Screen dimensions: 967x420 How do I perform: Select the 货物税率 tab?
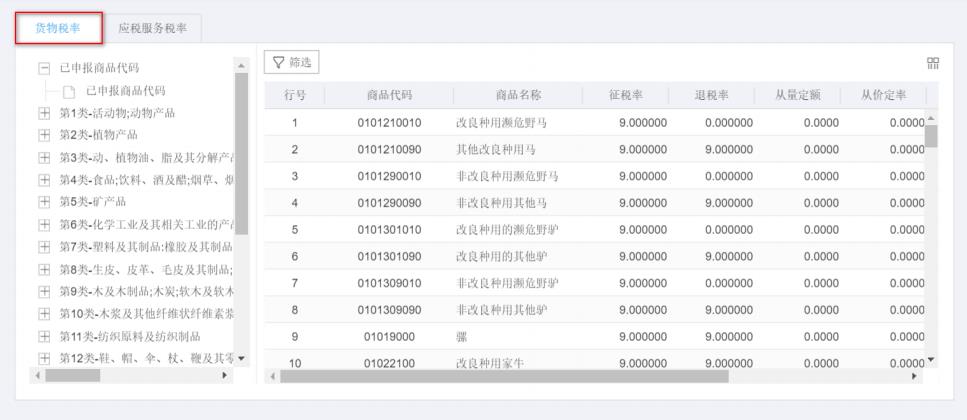58,28
